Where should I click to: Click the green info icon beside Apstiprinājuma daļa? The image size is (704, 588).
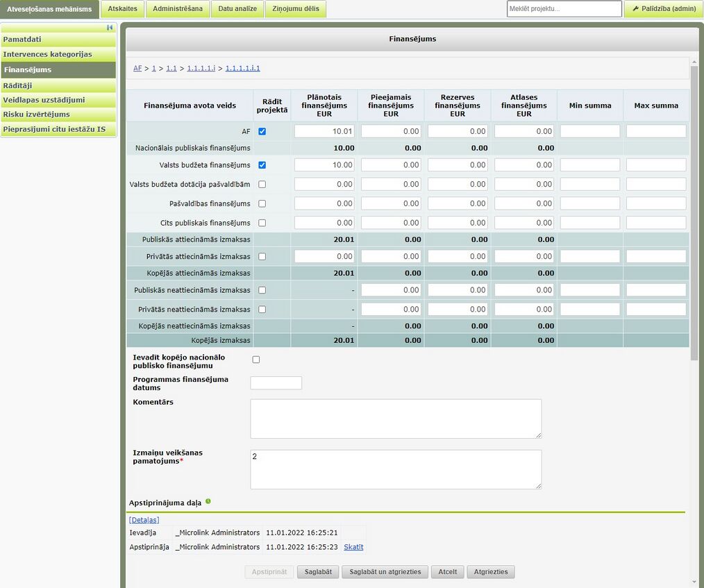coord(208,501)
